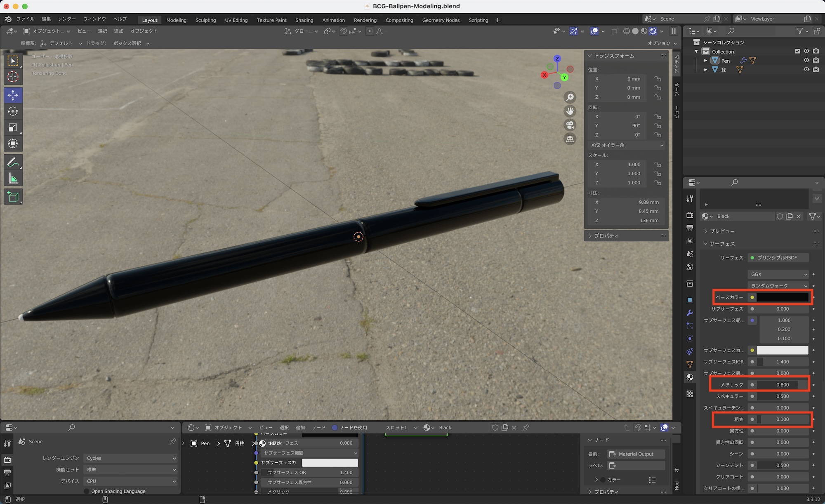Screen dimensions: 825x504
Task: Switch to the Shading workspace tab
Action: pos(304,20)
